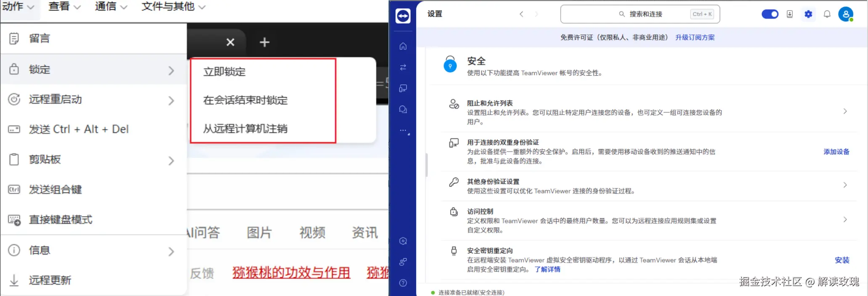Toggle the blue switch in header
This screenshot has height=296, width=868.
click(x=770, y=14)
